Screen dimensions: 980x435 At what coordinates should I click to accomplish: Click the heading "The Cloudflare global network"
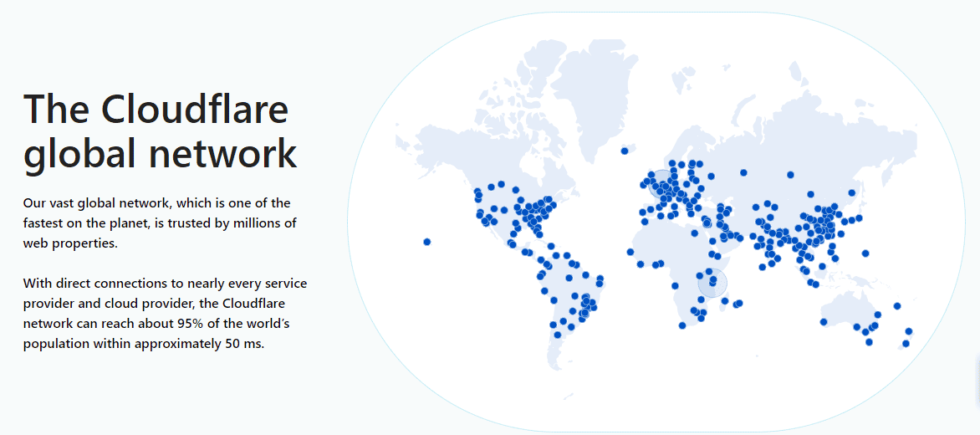160,132
